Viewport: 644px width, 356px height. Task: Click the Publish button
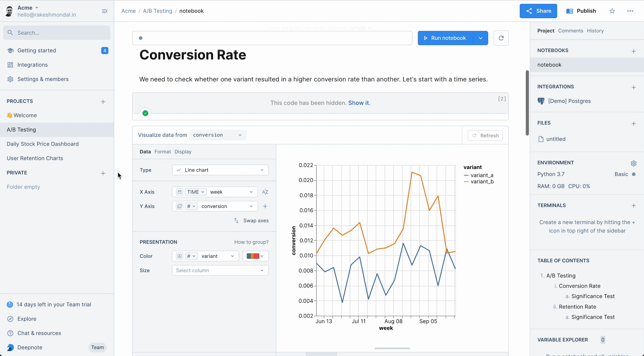[x=581, y=11]
